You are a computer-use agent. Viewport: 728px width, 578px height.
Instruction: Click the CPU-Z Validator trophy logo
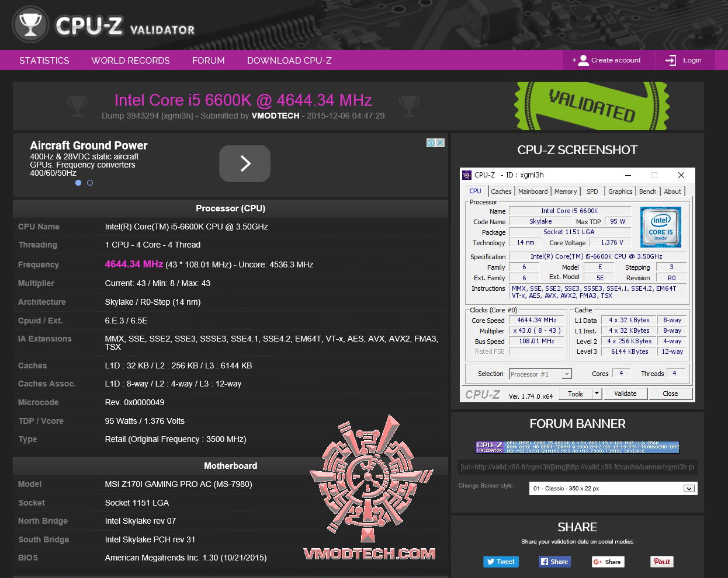click(x=30, y=25)
